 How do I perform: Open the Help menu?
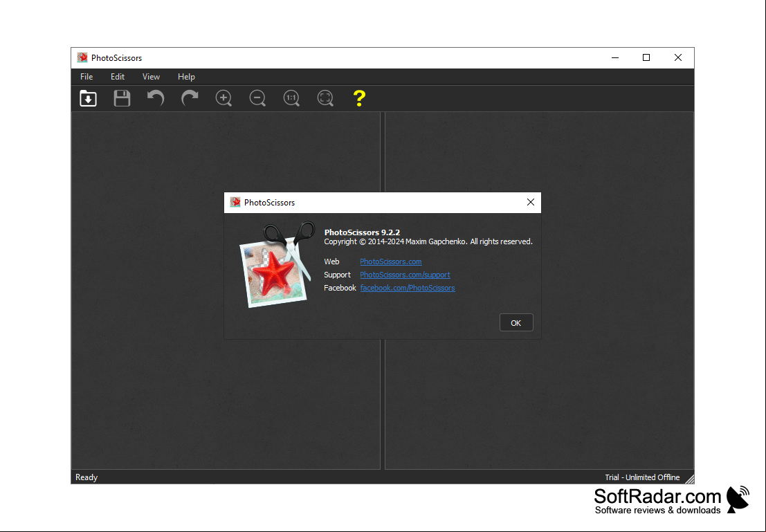coord(186,77)
